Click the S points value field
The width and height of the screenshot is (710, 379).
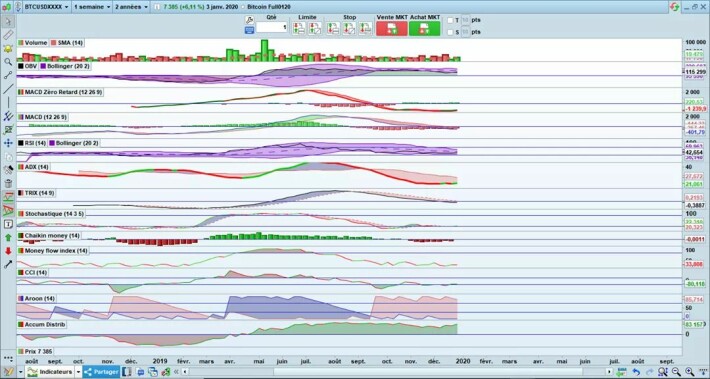coord(465,32)
